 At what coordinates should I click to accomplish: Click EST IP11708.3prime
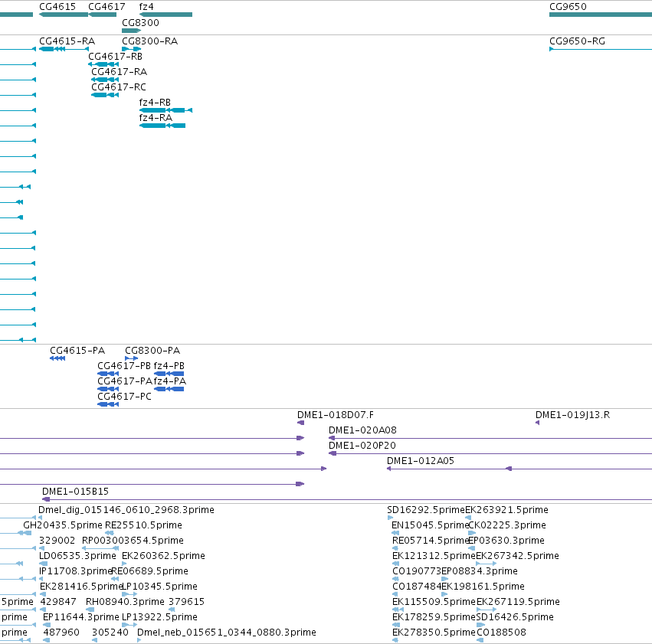point(75,571)
